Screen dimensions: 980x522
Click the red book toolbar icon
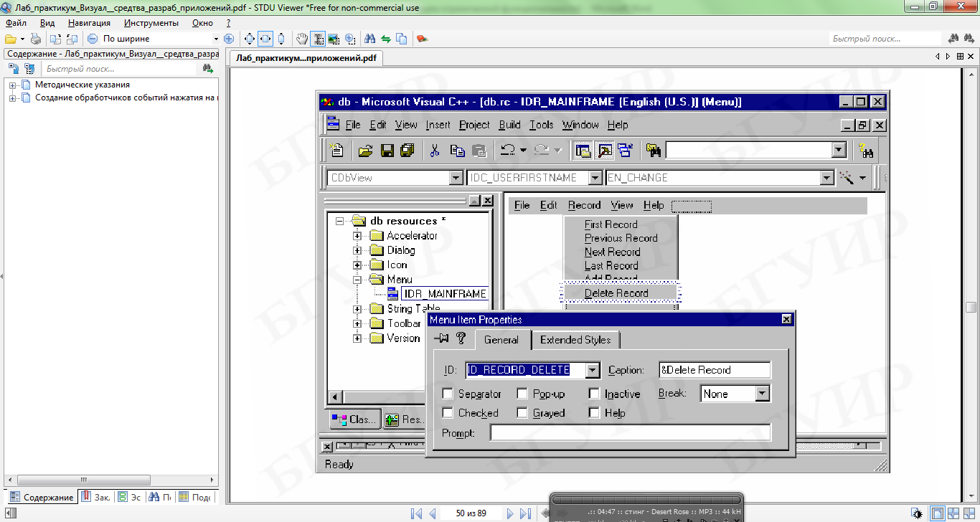[423, 39]
